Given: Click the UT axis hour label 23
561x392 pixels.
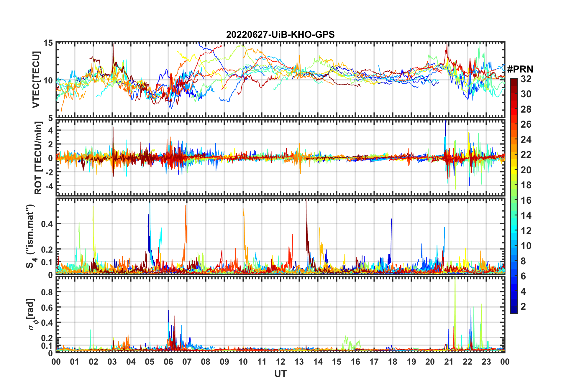Looking at the screenshot, I should coord(486,362).
